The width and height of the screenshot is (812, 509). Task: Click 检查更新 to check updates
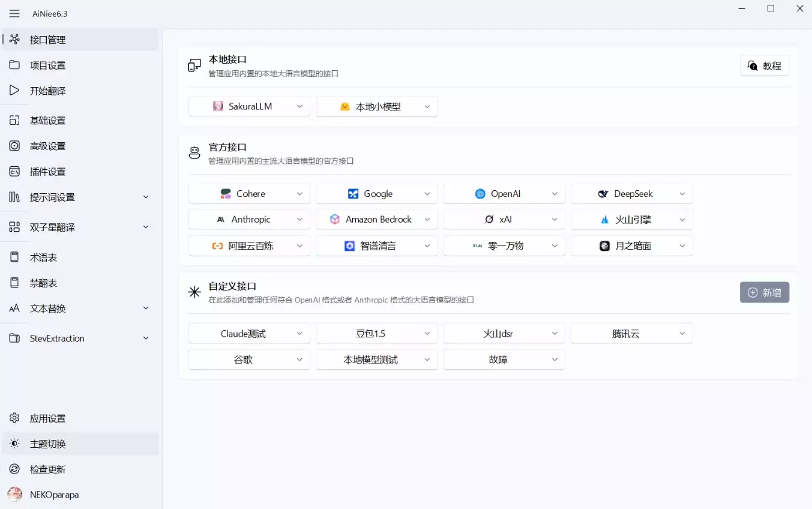click(80, 469)
